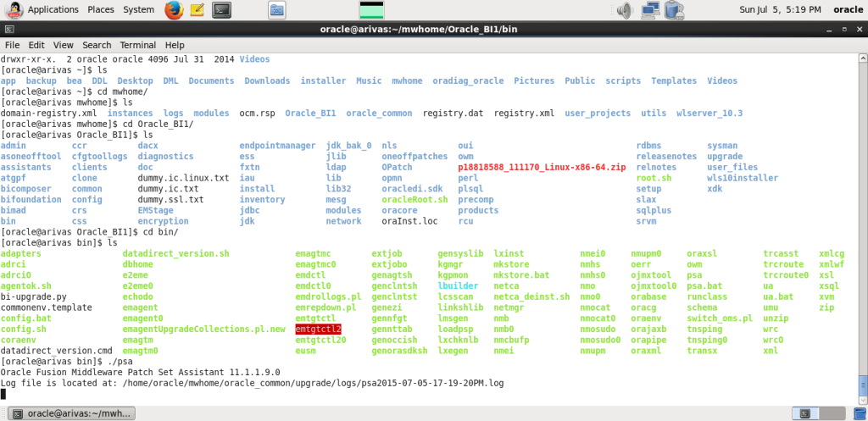Click the trcroute0 entry
The height and width of the screenshot is (421, 868).
786,275
